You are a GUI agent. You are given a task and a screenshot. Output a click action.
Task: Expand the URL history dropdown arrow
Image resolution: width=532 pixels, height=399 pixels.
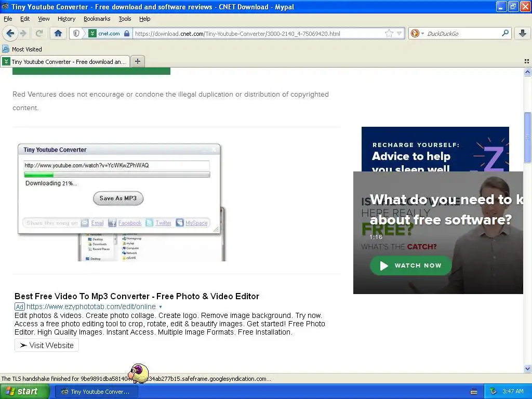(x=400, y=33)
